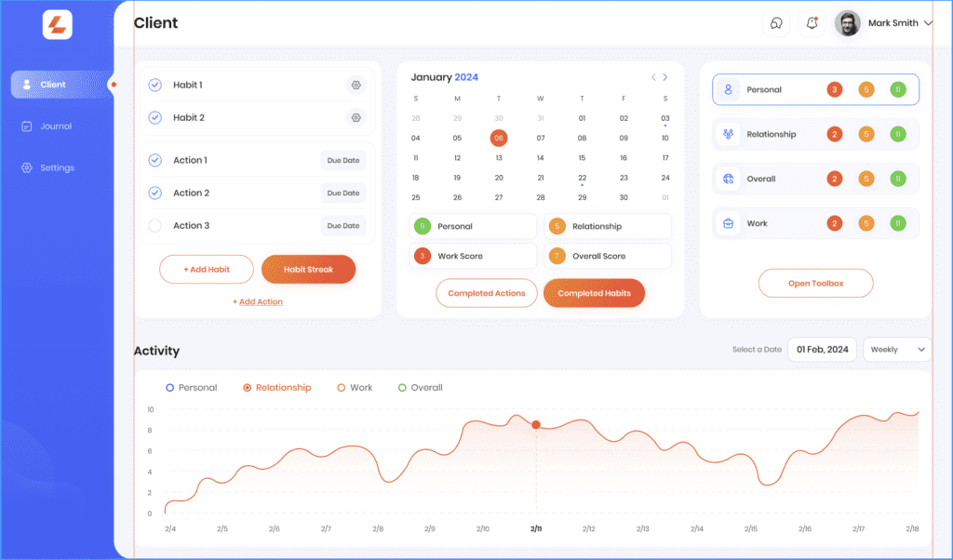The height and width of the screenshot is (560, 953).
Task: Click the Work category briefcase icon
Action: pyautogui.click(x=729, y=223)
